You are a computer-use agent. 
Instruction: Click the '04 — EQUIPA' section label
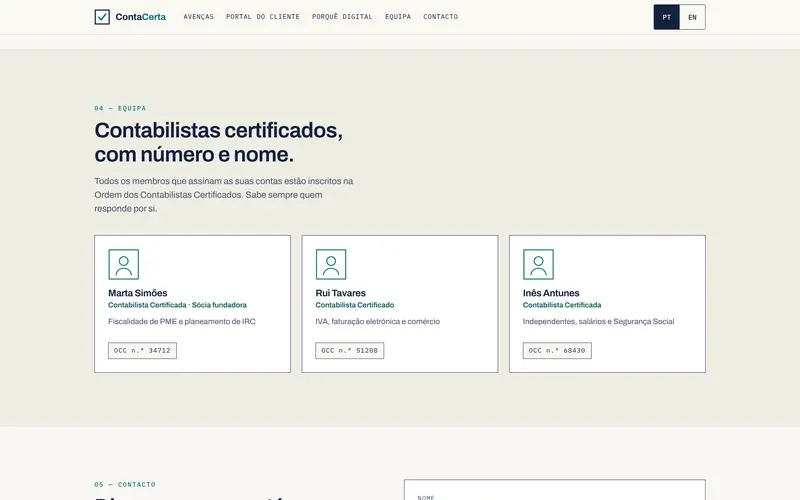[x=120, y=108]
